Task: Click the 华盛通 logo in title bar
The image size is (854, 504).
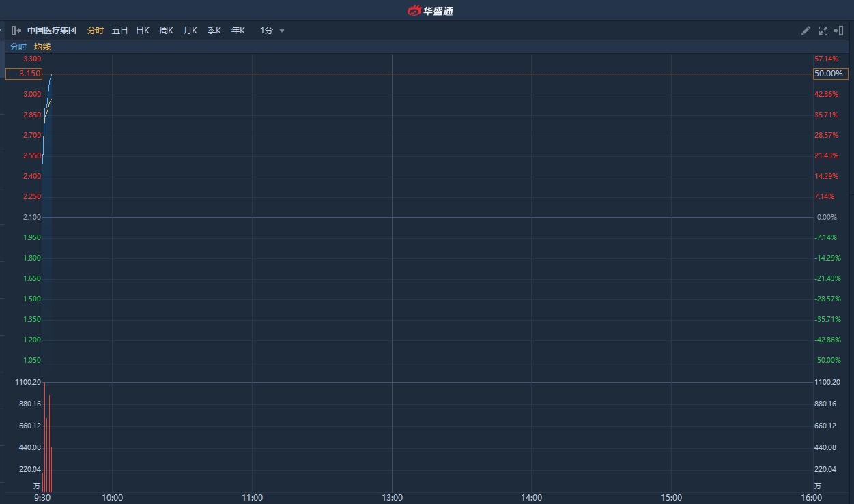Action: click(430, 10)
